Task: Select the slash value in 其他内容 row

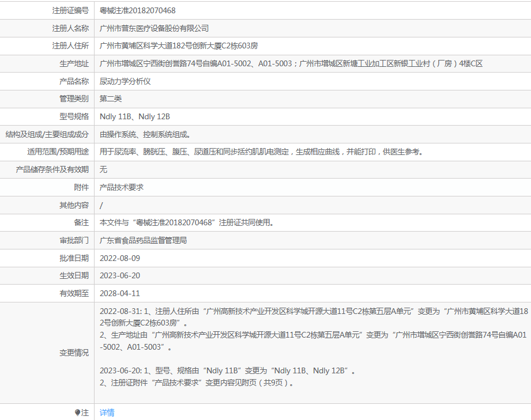Action: (x=101, y=205)
